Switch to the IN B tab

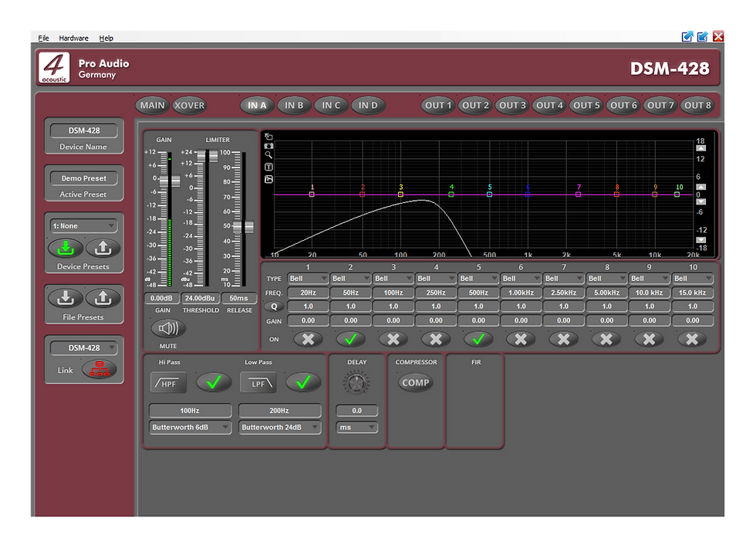294,105
